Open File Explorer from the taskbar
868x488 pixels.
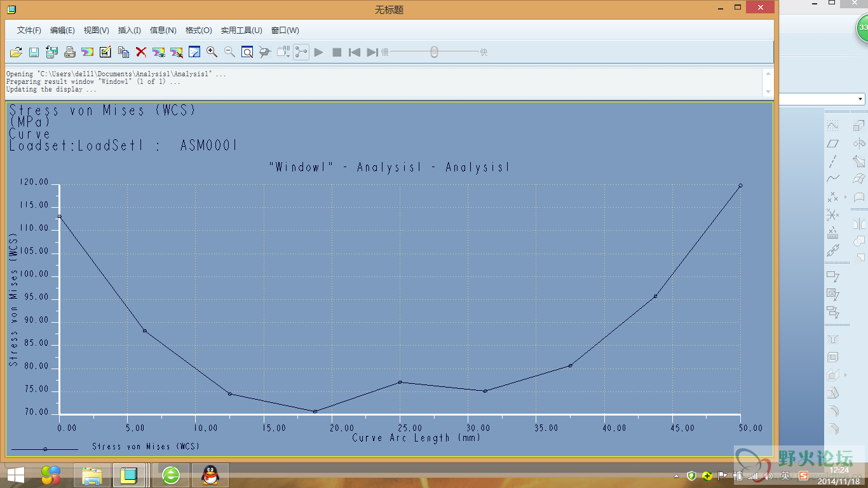pyautogui.click(x=92, y=475)
